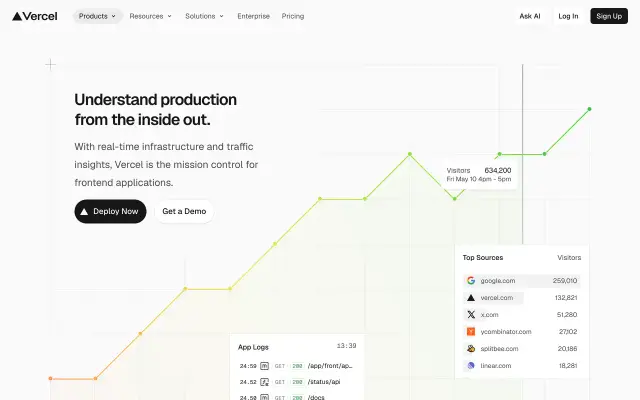The image size is (640, 400).
Task: Go to the Enterprise page
Action: [253, 16]
